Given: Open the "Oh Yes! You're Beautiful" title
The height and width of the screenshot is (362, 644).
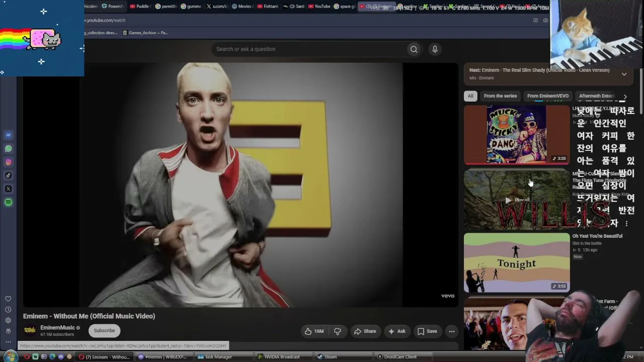Looking at the screenshot, I should pyautogui.click(x=597, y=236).
